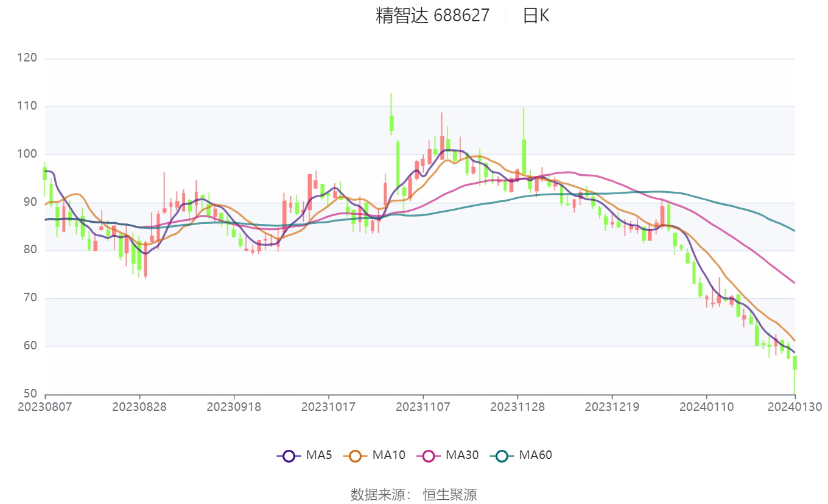Click the 20240130 date axis label
Viewport: 828px width, 504px height.
(795, 407)
